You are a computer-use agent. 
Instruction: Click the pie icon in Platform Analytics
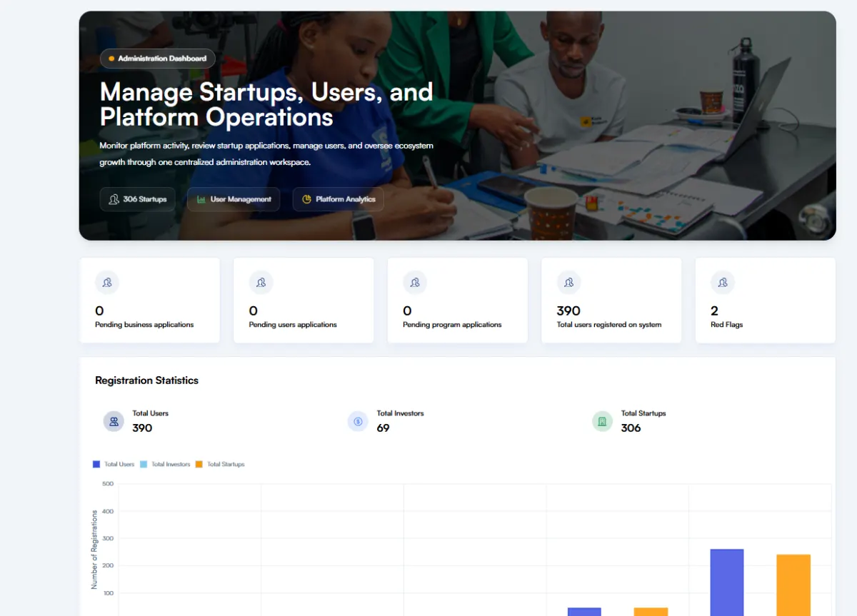[306, 199]
